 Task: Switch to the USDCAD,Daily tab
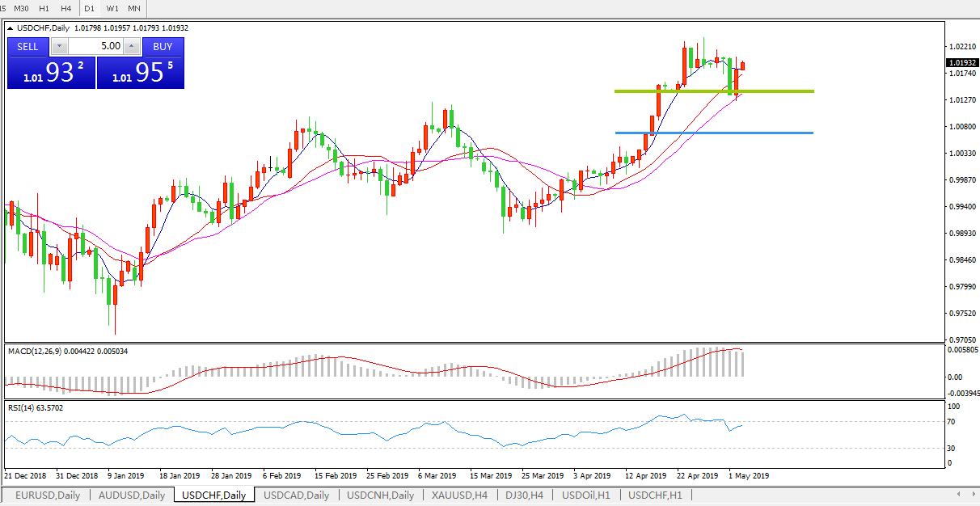(x=296, y=495)
